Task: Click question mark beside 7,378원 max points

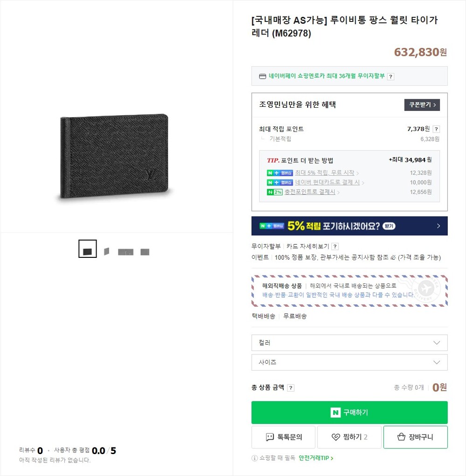Action: click(436, 129)
